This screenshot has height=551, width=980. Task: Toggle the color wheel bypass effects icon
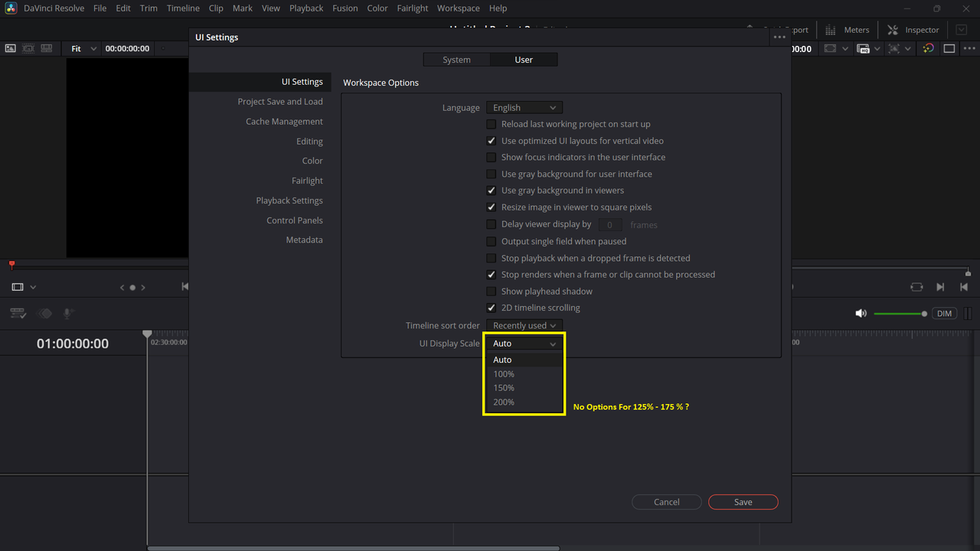pyautogui.click(x=928, y=48)
